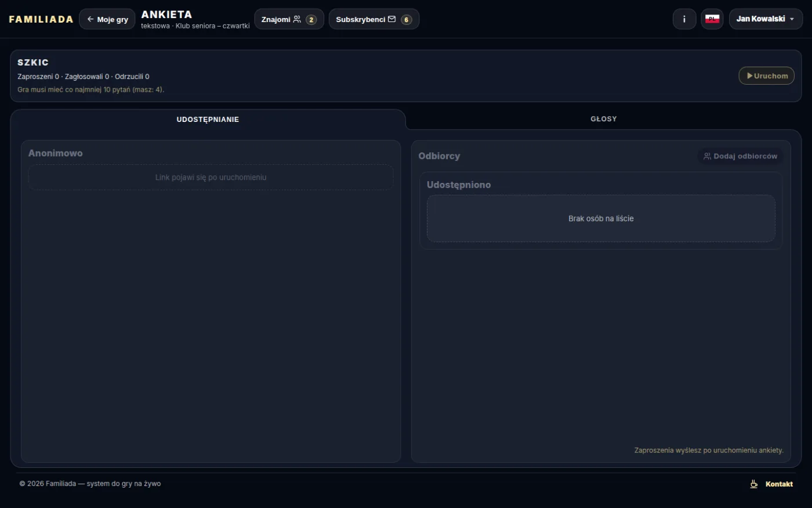Click the envelope icon next to Subskrybenci

pos(391,19)
